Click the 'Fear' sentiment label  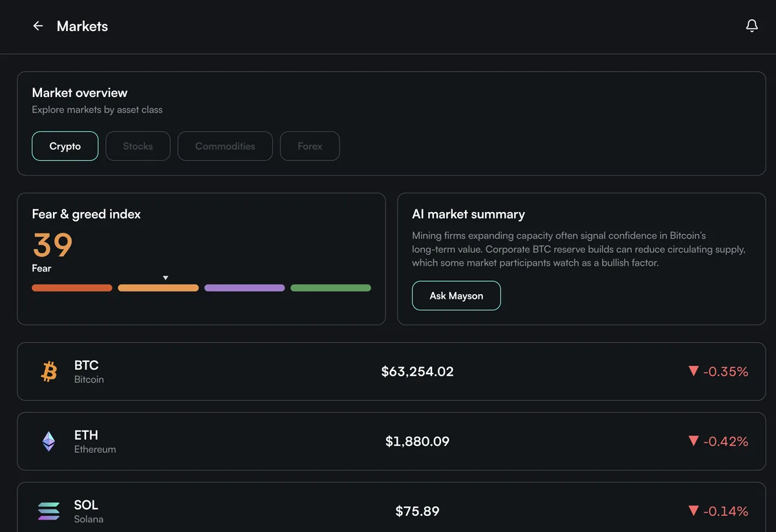tap(41, 268)
